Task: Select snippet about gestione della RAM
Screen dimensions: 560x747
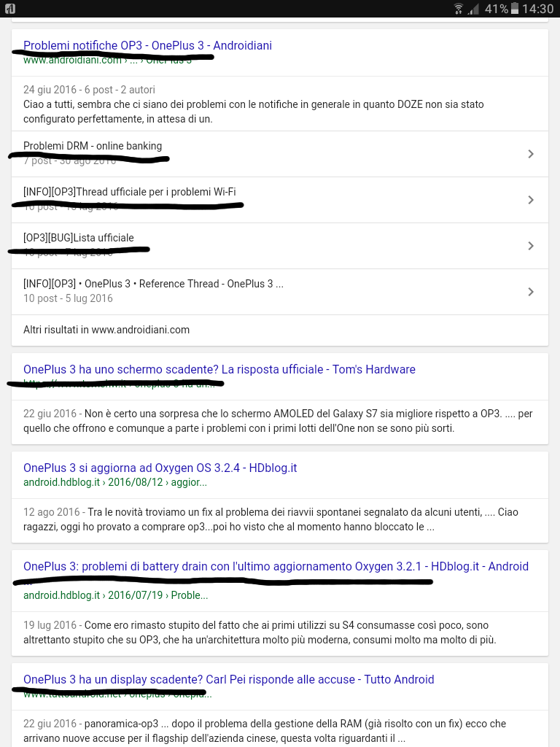Action: 264,731
